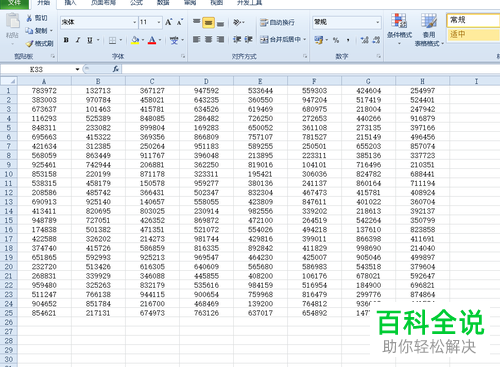Open Conditional Formatting (条件格式)
Image resolution: width=500 pixels, height=367 pixels.
pos(399,29)
